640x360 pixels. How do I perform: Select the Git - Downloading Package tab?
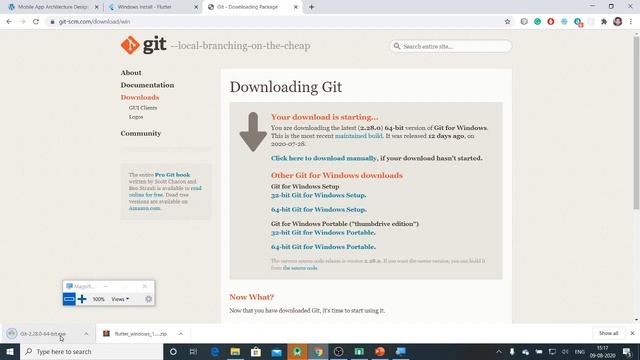tap(247, 7)
